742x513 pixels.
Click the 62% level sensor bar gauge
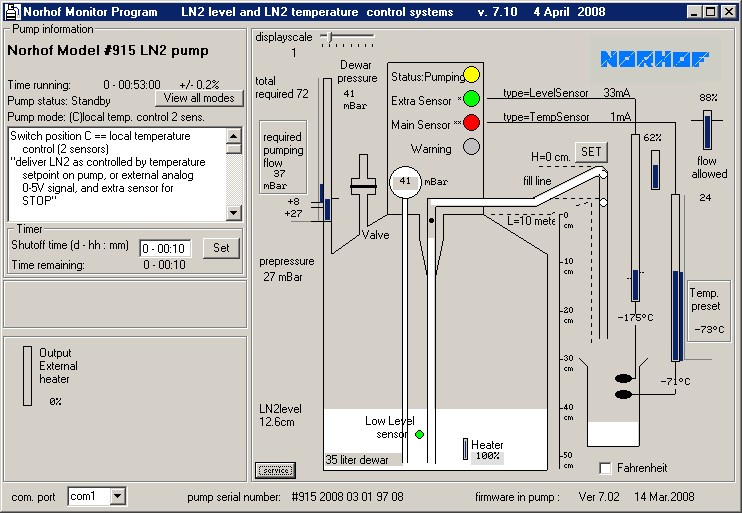(655, 170)
